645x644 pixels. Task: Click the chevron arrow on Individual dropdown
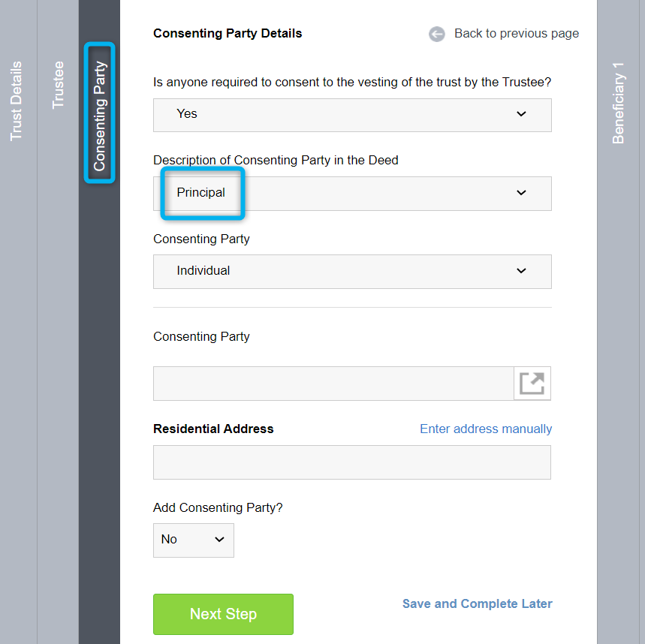click(x=521, y=271)
